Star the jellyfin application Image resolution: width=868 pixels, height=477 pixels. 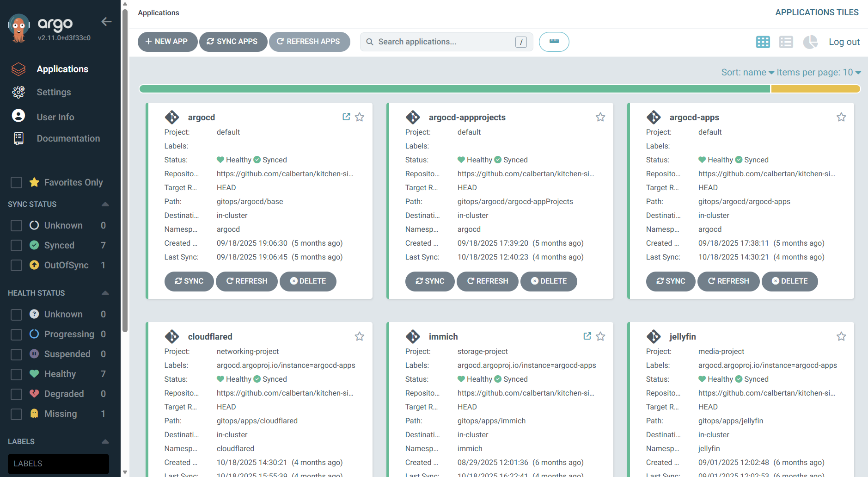(x=841, y=336)
